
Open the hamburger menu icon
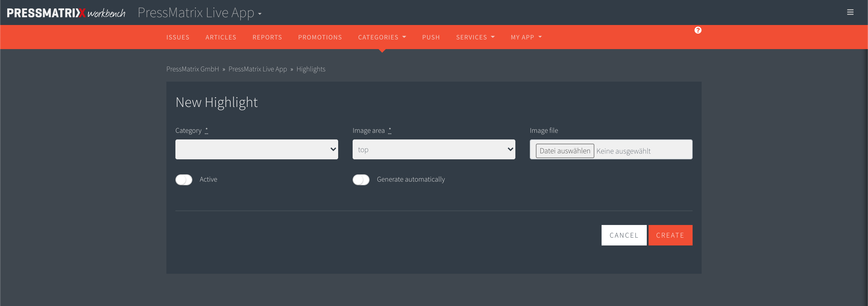(850, 12)
